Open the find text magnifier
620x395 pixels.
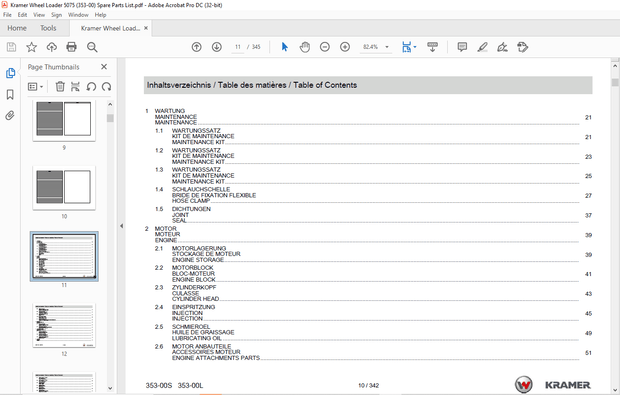92,47
